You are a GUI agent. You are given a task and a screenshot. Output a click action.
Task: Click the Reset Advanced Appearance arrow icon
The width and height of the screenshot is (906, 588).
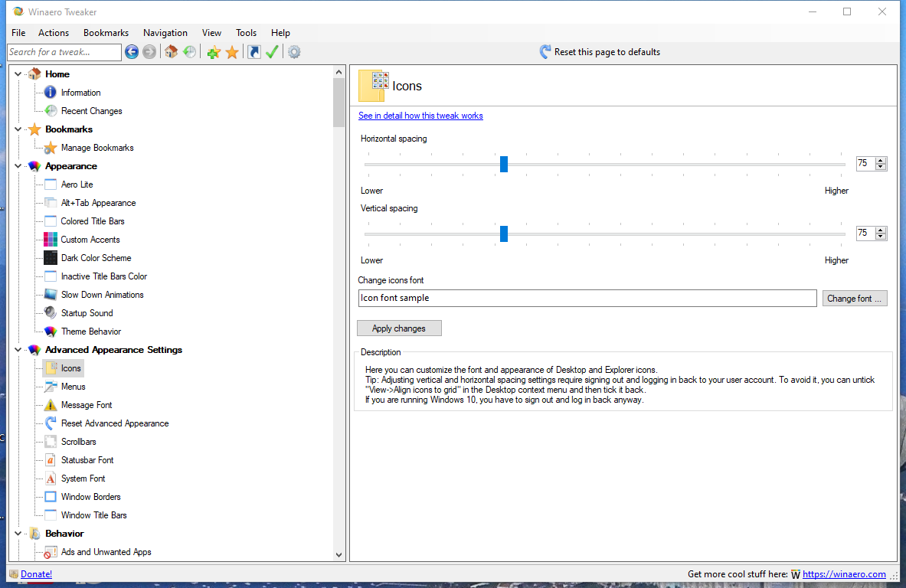[51, 423]
